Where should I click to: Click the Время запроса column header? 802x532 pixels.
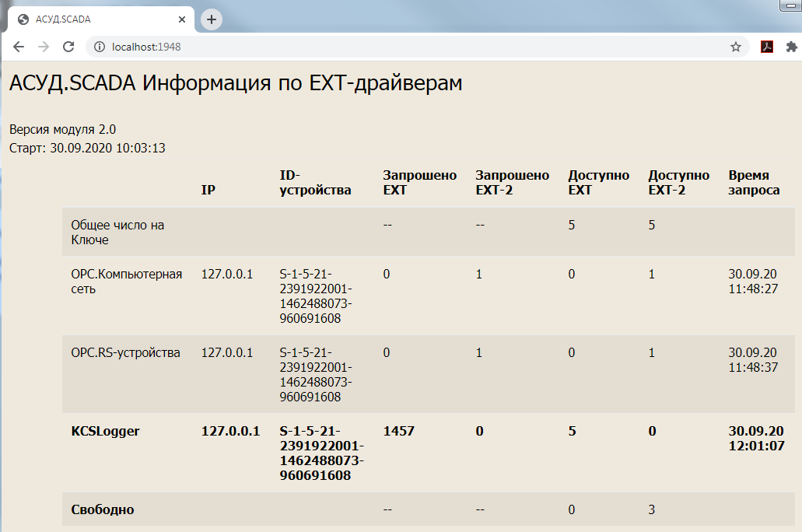tap(753, 183)
